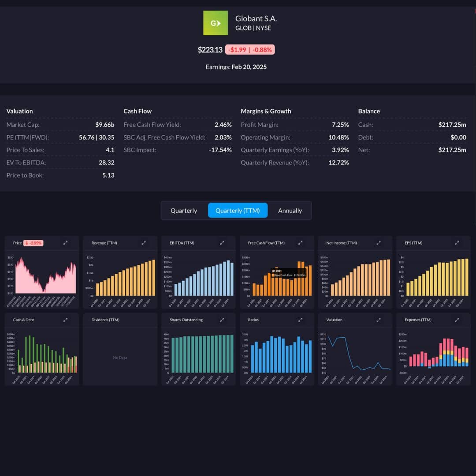Click the Profit Margin value 7.25%
This screenshot has height=476, width=476.
340,125
